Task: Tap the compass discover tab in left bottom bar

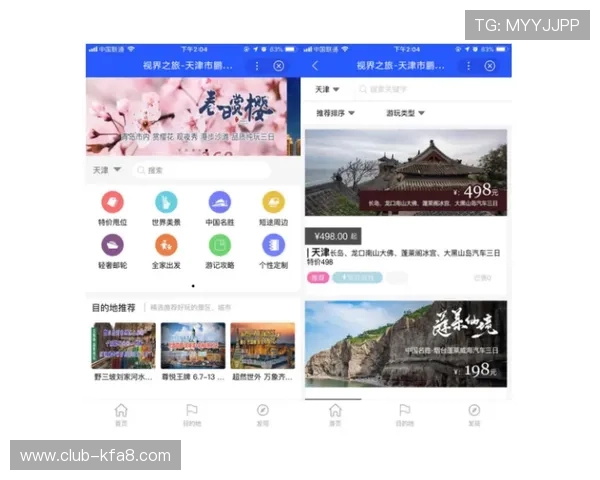Action: (x=262, y=415)
